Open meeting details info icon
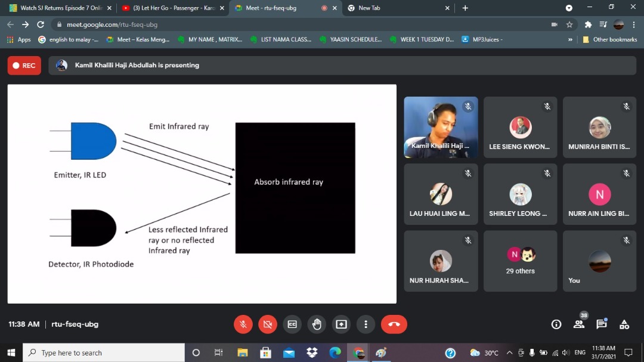Viewport: 644px width, 362px height. [x=556, y=324]
